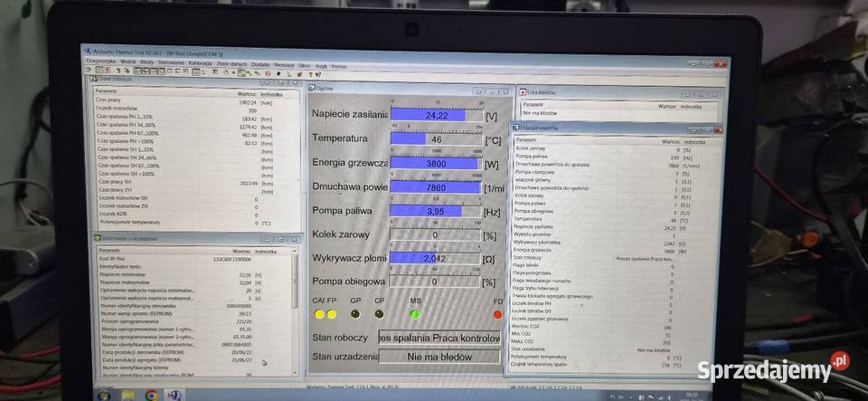This screenshot has width=868, height=401.
Task: Open the Kalibracja menu
Action: (x=200, y=63)
